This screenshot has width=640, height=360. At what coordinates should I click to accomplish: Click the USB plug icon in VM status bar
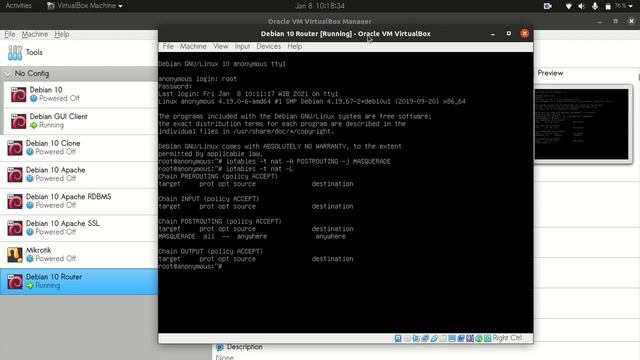434,338
